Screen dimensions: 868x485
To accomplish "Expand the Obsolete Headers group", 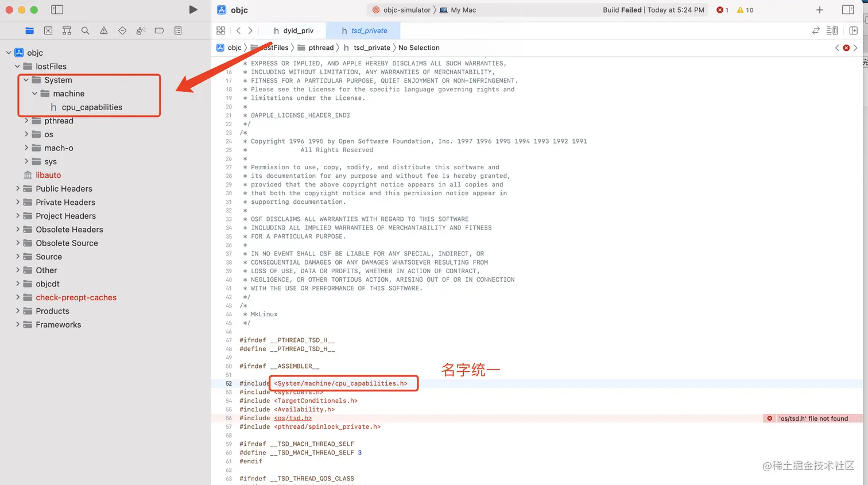I will [17, 229].
